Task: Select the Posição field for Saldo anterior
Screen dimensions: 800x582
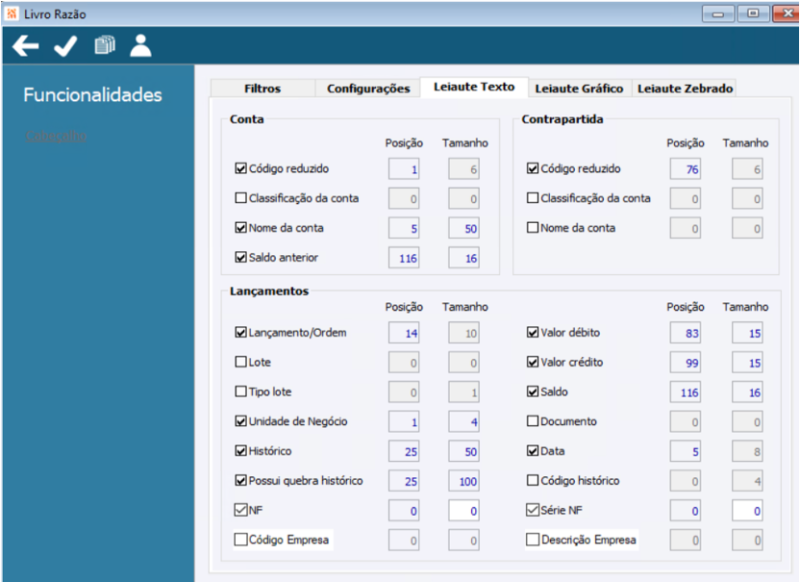Action: (402, 257)
